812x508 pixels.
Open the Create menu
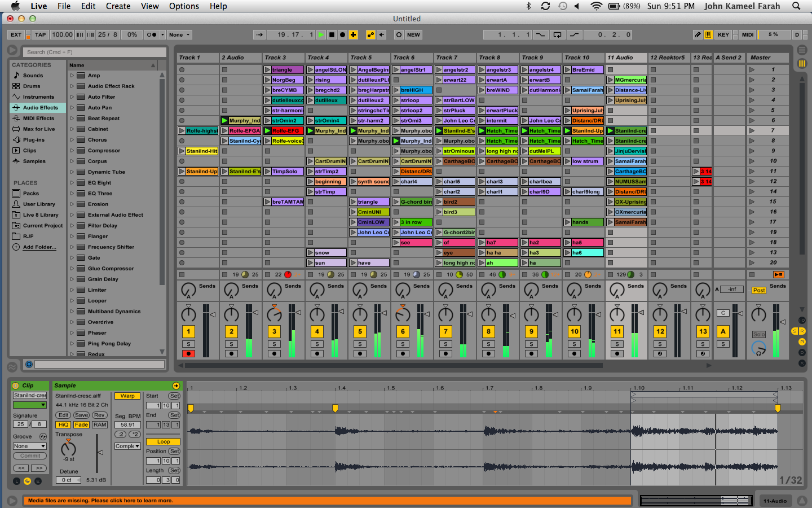[118, 6]
